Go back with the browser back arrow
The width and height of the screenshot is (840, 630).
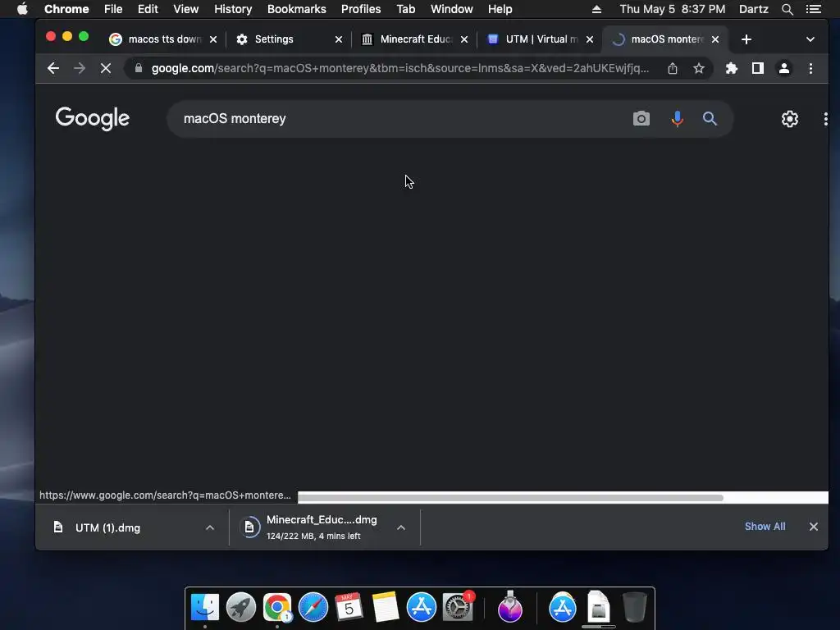pyautogui.click(x=53, y=68)
